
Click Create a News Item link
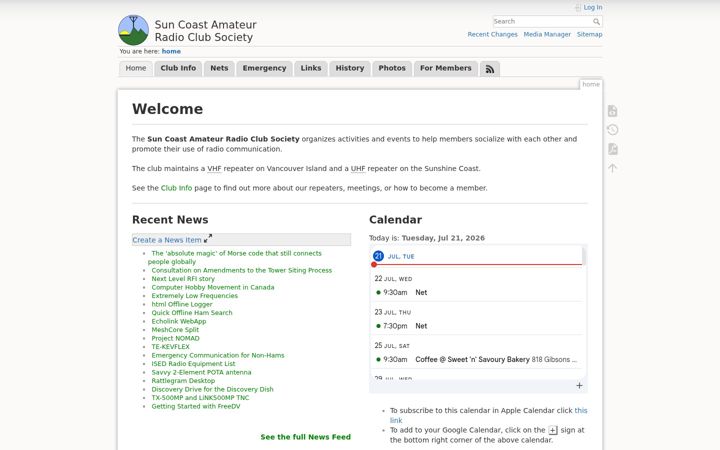point(167,240)
